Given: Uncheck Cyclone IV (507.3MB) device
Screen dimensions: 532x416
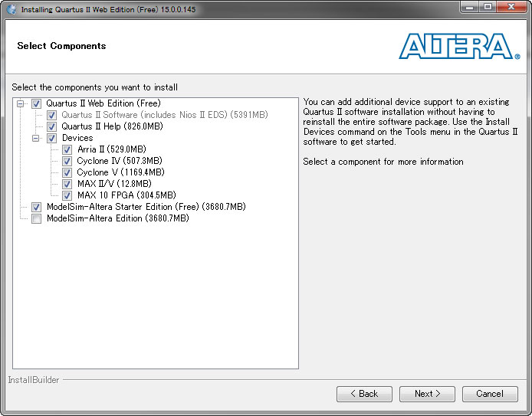Looking at the screenshot, I should point(67,161).
